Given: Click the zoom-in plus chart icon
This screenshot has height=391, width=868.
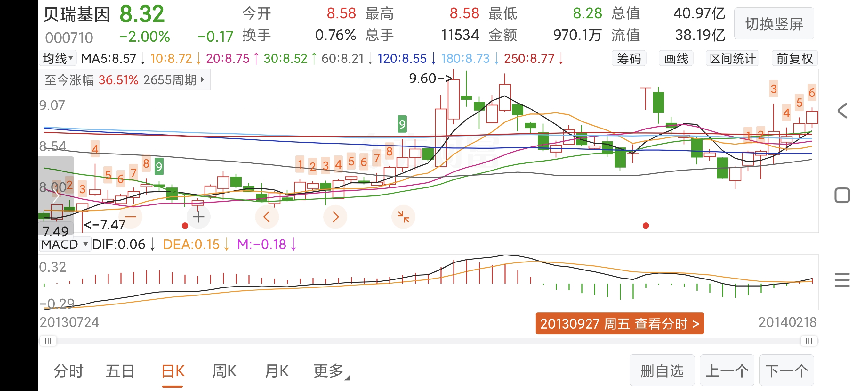Looking at the screenshot, I should [198, 217].
